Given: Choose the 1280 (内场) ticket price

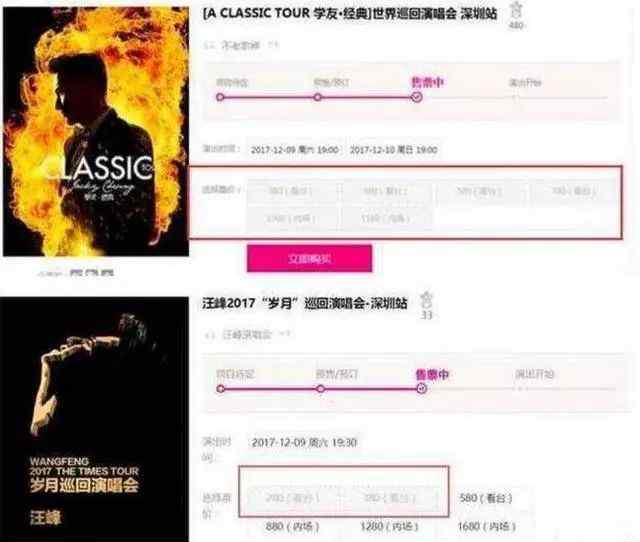Looking at the screenshot, I should pos(389,526).
